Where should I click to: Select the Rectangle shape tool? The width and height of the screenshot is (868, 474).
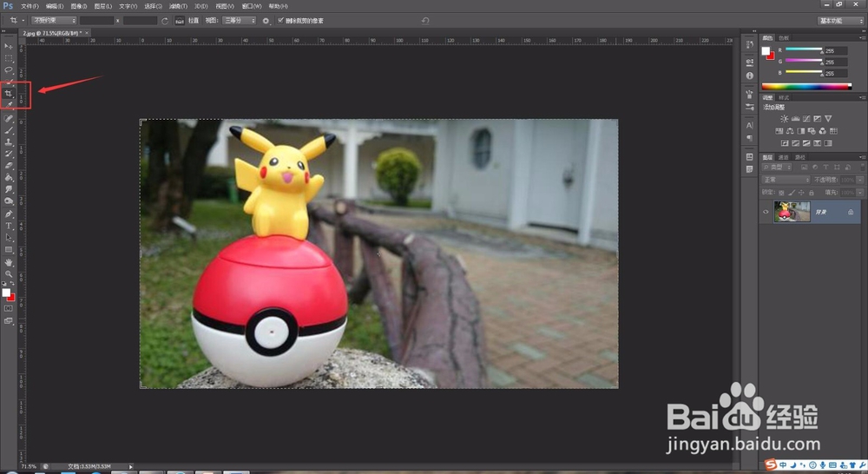(x=9, y=250)
